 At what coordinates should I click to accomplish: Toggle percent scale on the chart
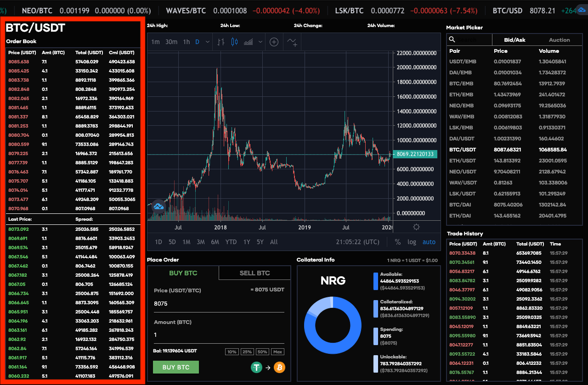tap(398, 242)
